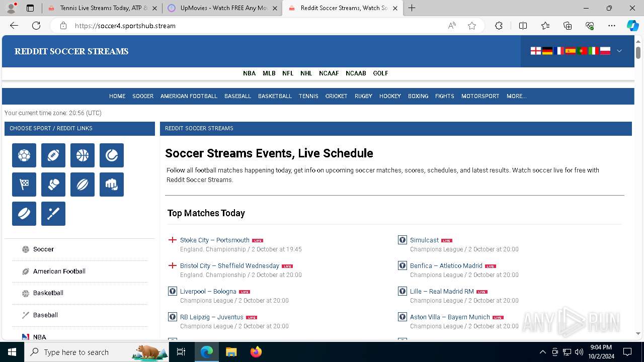Close the Reddit Soccer Streams tab
644x362 pixels.
click(395, 8)
